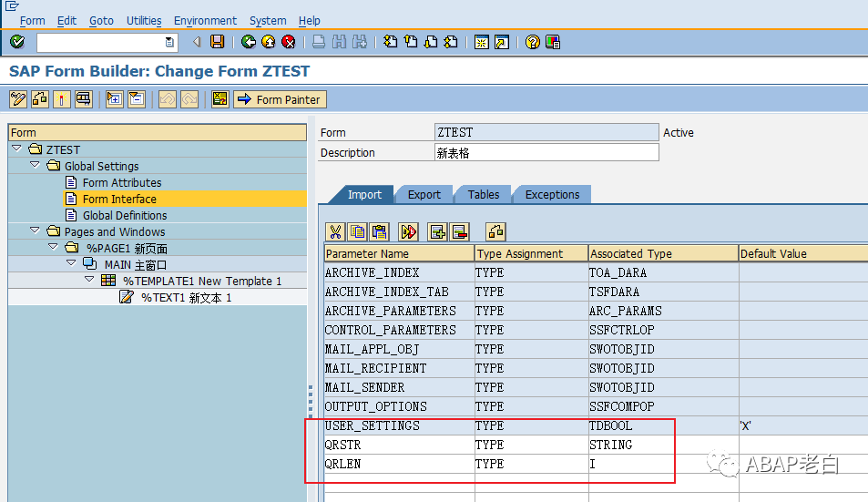
Task: Select Global Definitions in the tree
Action: [125, 215]
